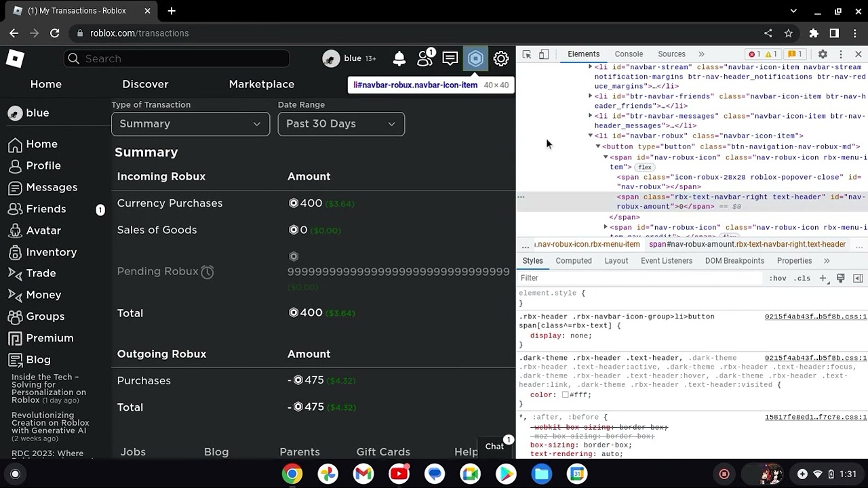Open YouTube from the shelf
868x488 pixels.
(x=399, y=474)
